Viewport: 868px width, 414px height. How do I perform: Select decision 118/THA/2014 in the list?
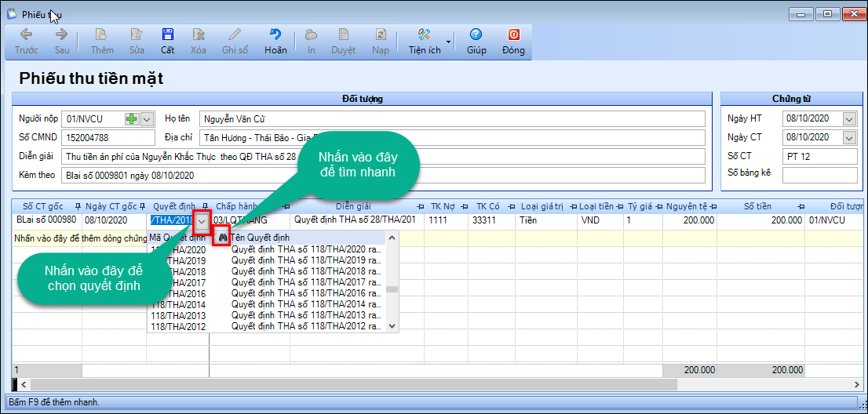pos(178,304)
